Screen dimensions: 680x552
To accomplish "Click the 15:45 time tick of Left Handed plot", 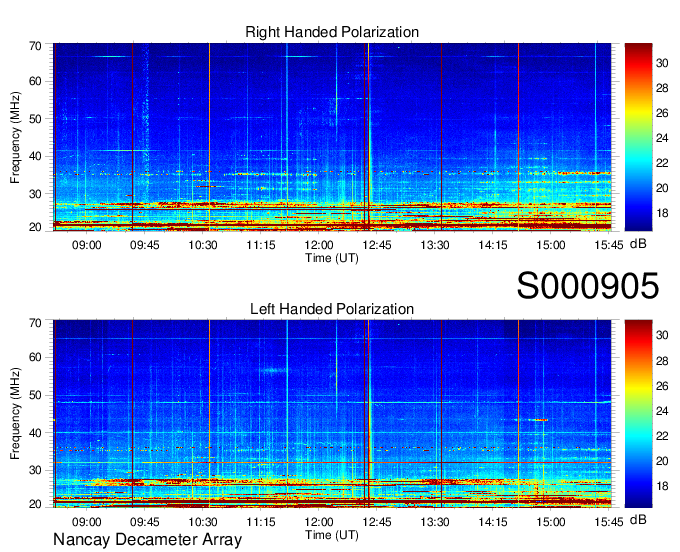I will tap(609, 522).
